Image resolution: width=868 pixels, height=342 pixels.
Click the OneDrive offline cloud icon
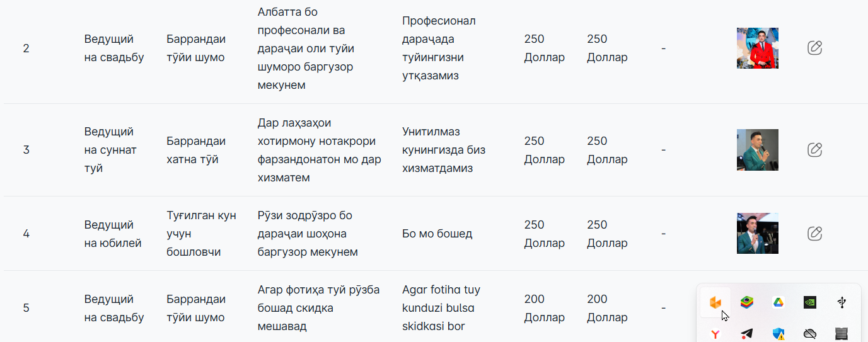(x=810, y=334)
